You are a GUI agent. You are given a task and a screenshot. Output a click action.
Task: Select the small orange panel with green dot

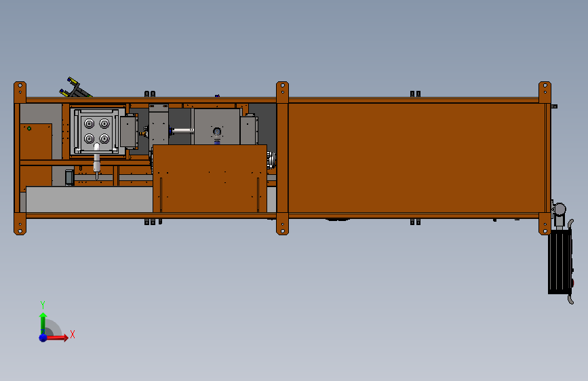pyautogui.click(x=36, y=142)
